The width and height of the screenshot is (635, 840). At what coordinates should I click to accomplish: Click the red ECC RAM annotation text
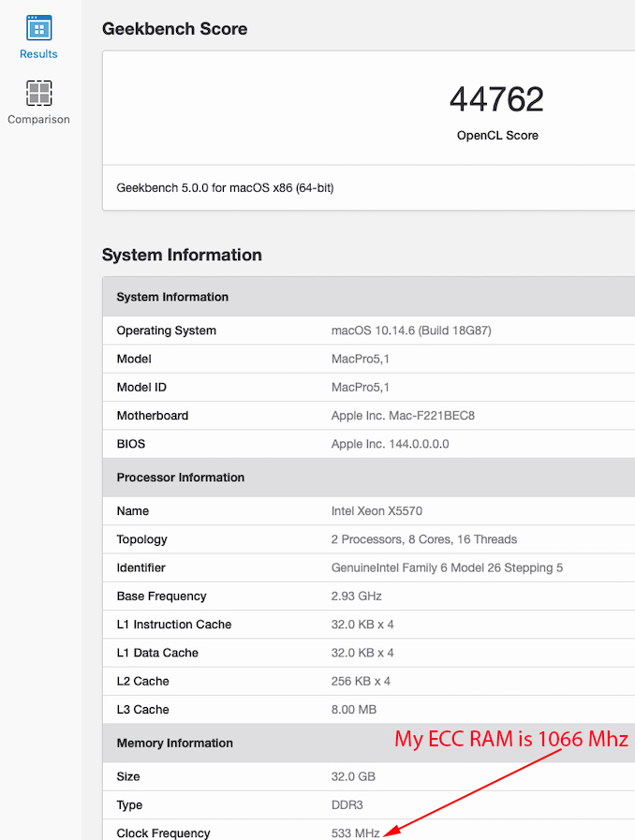pyautogui.click(x=511, y=739)
